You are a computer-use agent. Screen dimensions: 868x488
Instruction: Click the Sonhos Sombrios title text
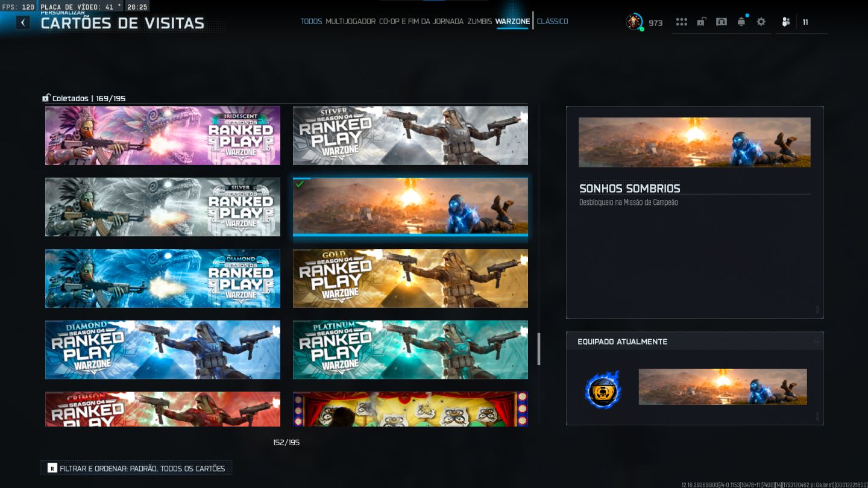[x=629, y=188]
